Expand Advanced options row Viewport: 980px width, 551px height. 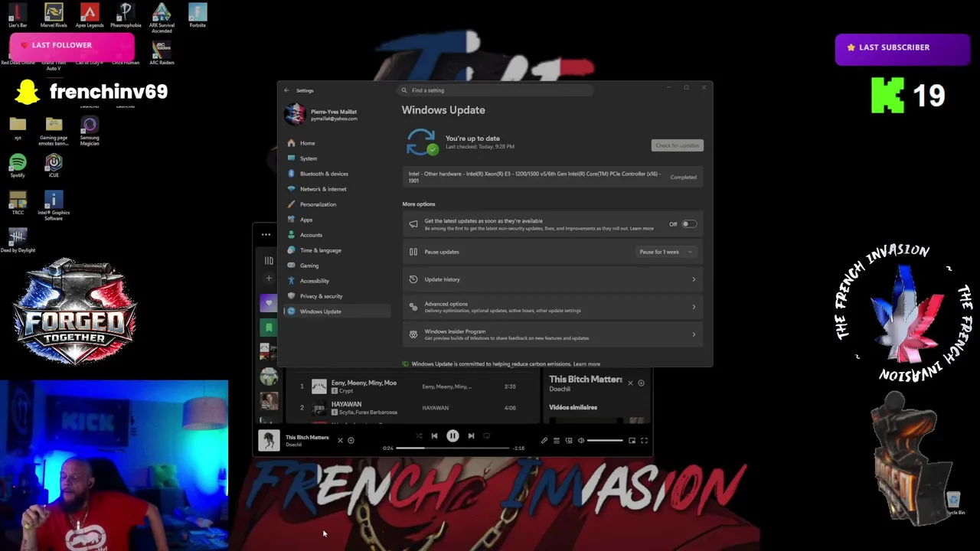553,307
